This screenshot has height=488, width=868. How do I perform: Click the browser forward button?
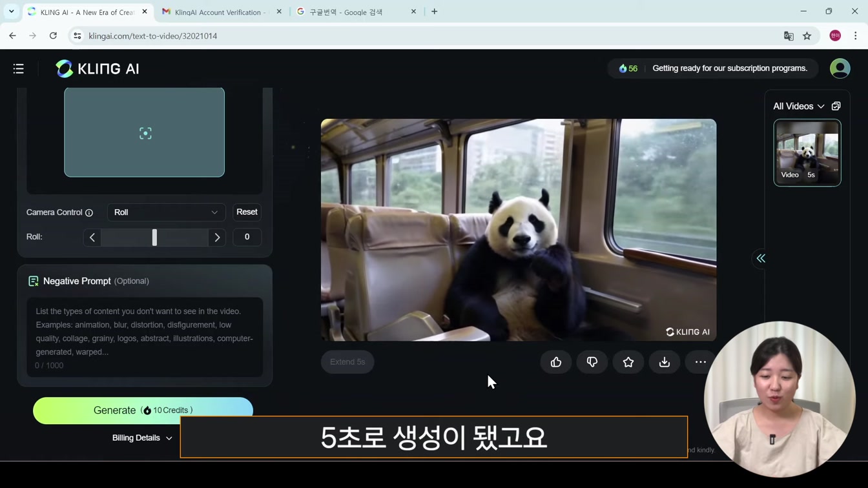coord(32,36)
